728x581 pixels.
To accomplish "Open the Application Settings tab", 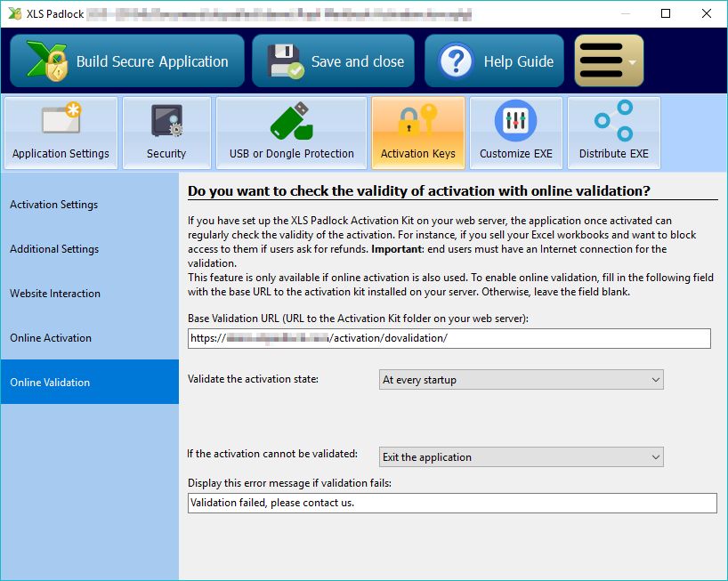I will click(x=61, y=133).
